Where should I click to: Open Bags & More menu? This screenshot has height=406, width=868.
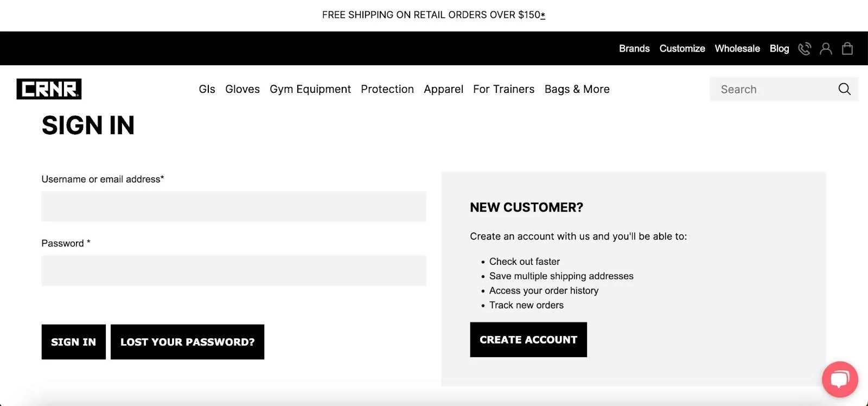[x=577, y=89]
